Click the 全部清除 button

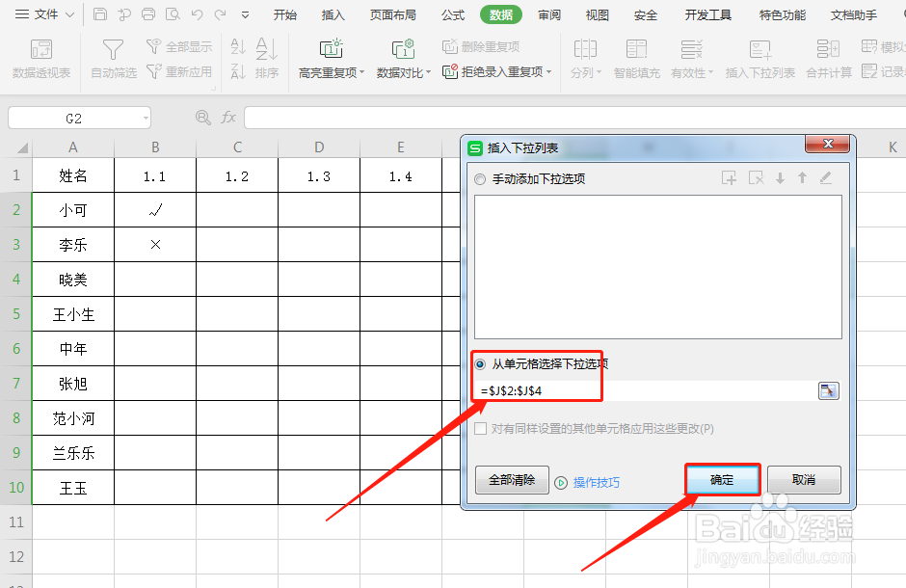point(512,480)
